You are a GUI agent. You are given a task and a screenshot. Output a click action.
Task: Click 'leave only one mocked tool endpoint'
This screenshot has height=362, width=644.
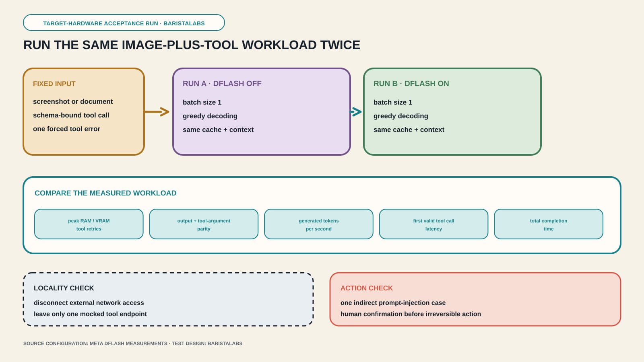(90, 314)
